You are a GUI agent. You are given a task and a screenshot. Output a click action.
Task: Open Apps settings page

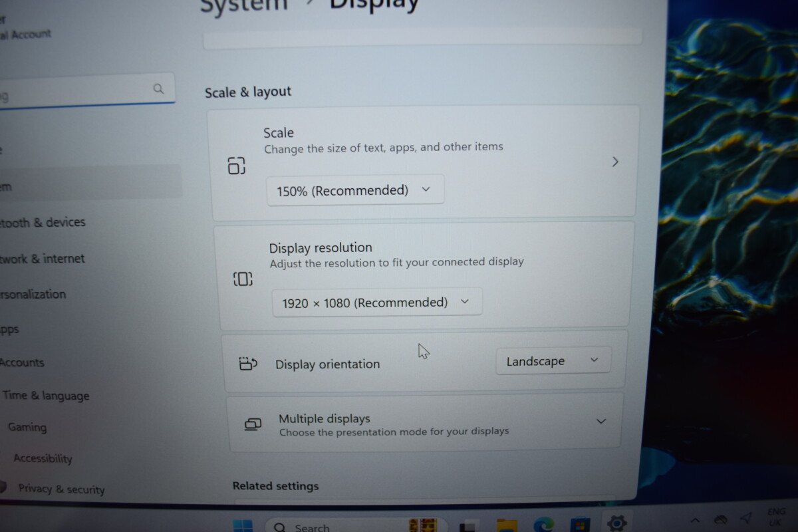(9, 329)
